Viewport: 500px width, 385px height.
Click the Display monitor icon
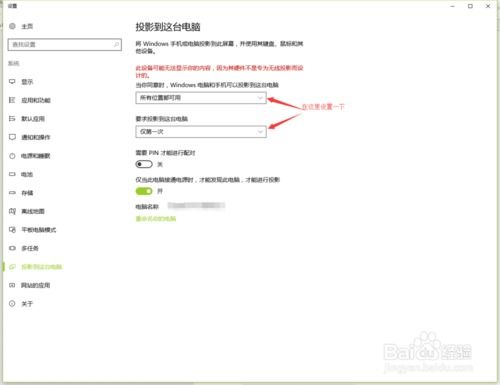pyautogui.click(x=12, y=82)
